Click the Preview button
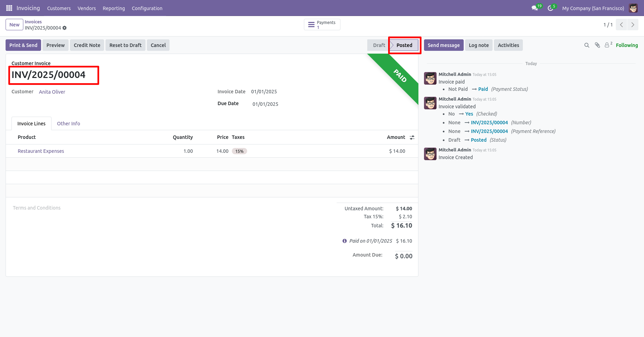This screenshot has height=337, width=644. (56, 45)
